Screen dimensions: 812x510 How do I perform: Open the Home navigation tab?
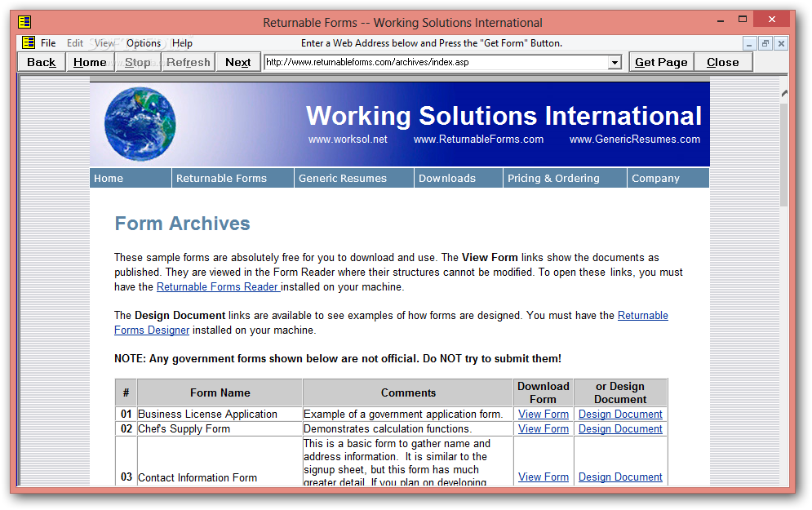pos(130,178)
